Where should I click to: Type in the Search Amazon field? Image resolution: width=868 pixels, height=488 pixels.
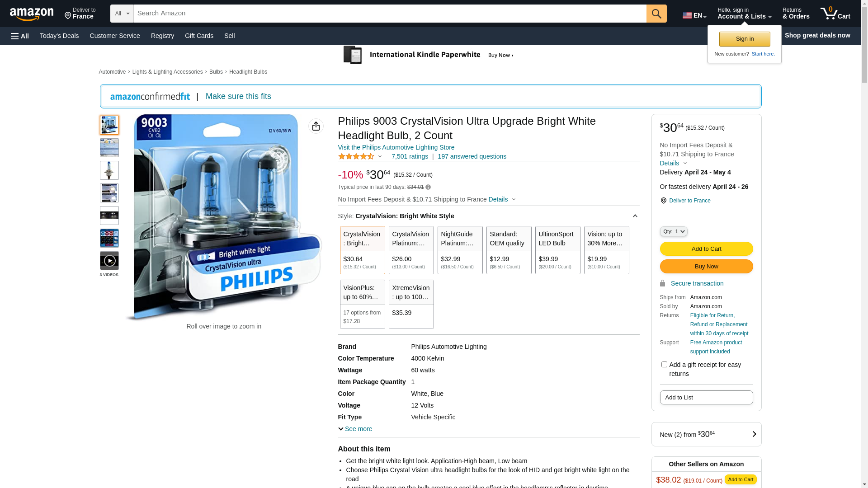click(390, 14)
